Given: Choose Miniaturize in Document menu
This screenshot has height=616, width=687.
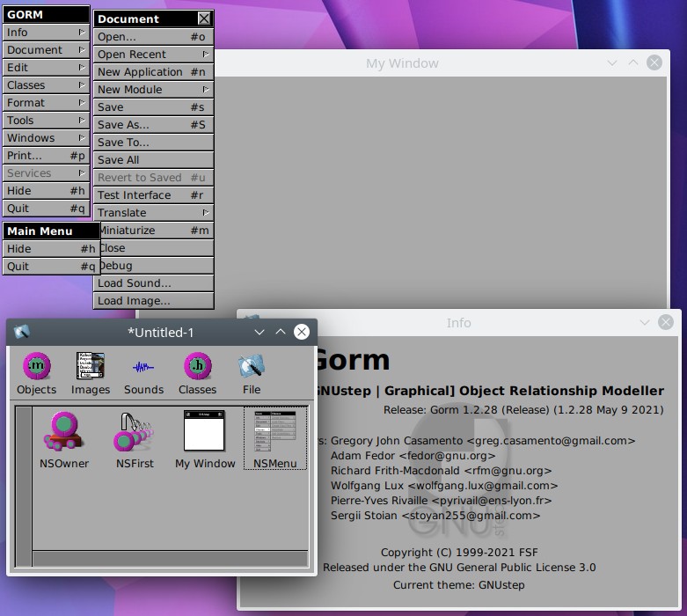Looking at the screenshot, I should pyautogui.click(x=157, y=231).
